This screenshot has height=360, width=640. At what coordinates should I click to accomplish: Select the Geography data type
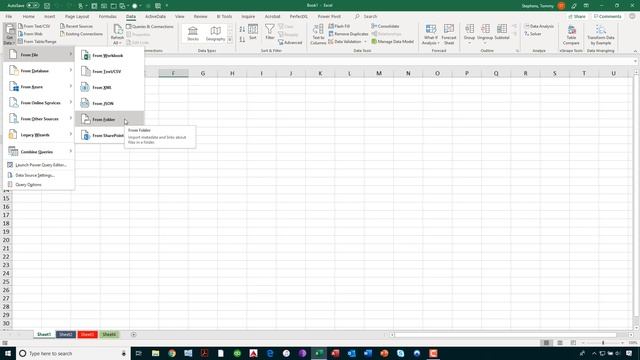pos(215,34)
